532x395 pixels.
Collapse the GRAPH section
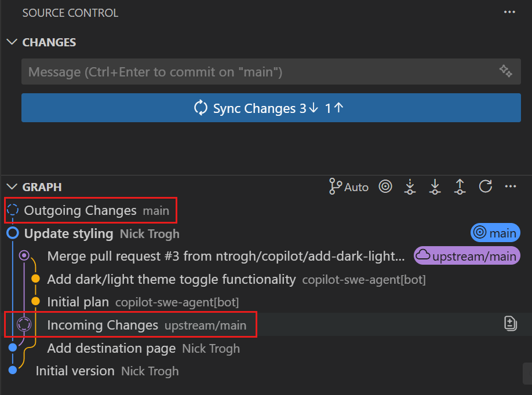pyautogui.click(x=12, y=186)
